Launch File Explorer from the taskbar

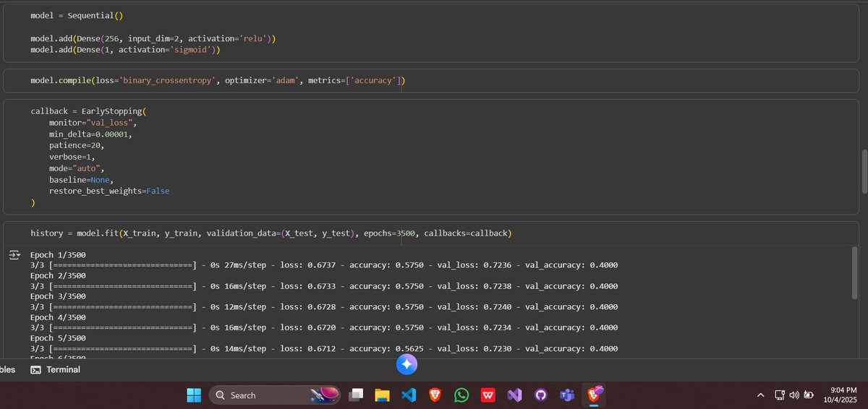pyautogui.click(x=382, y=395)
